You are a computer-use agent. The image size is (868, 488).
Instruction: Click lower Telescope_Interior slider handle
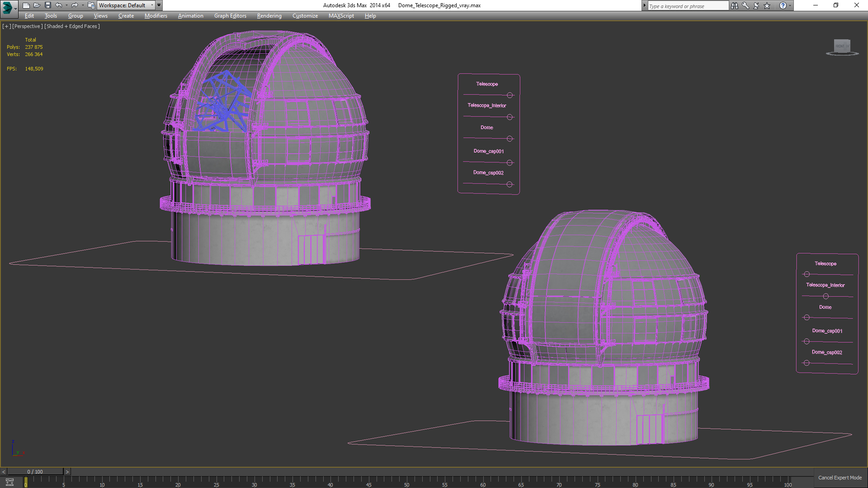click(826, 296)
